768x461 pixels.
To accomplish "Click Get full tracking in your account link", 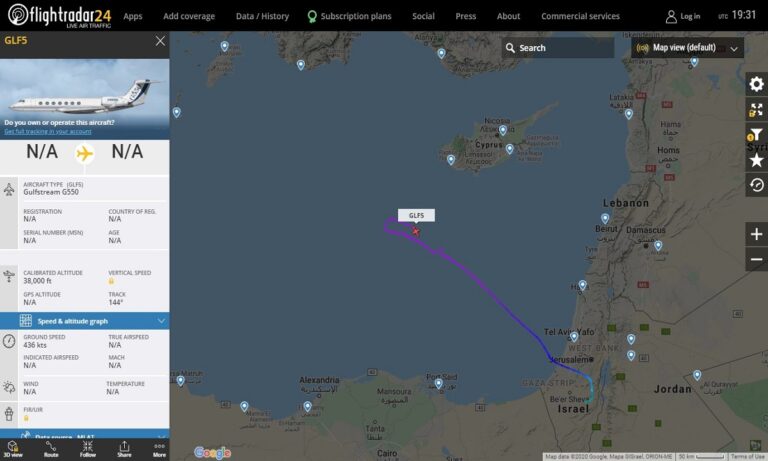I will pyautogui.click(x=48, y=131).
